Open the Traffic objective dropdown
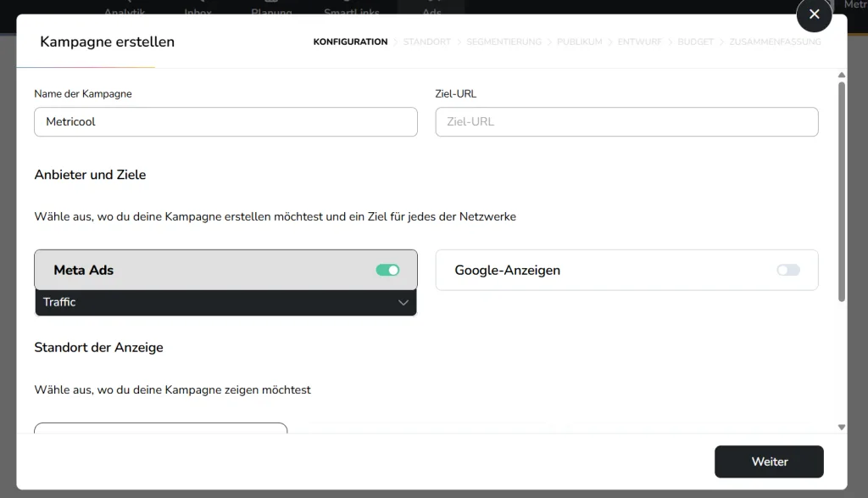Screen dimensions: 868x498 (225, 303)
